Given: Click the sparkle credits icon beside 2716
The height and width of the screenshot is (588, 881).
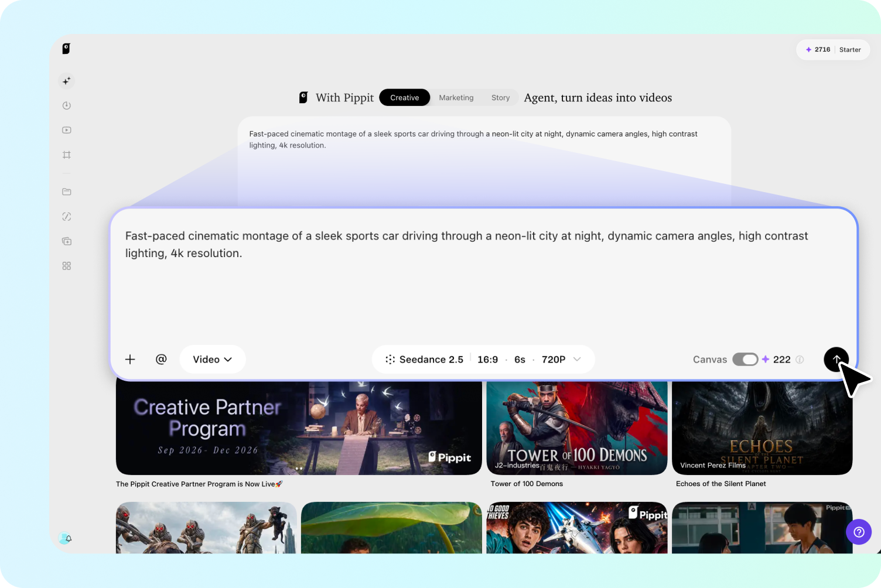Looking at the screenshot, I should point(808,50).
